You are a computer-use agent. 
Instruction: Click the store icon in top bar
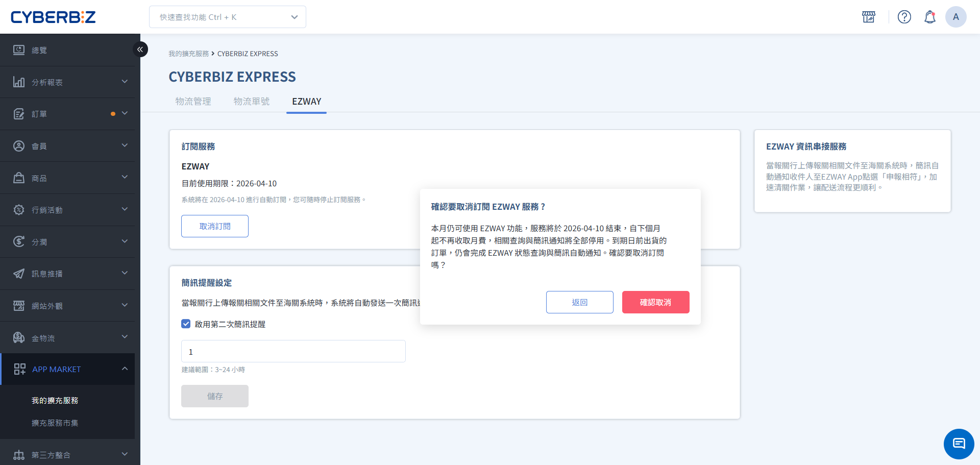pos(869,17)
